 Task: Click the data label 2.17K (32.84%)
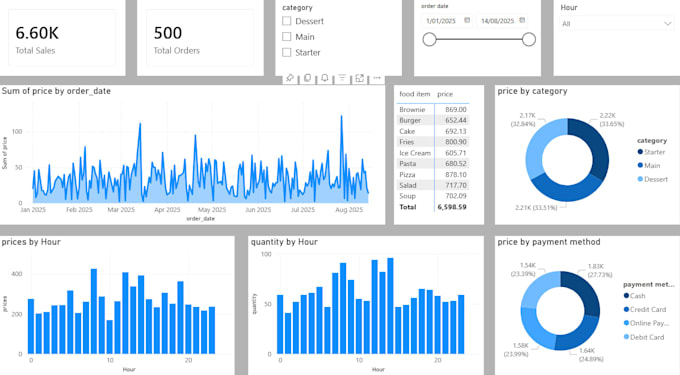[523, 120]
